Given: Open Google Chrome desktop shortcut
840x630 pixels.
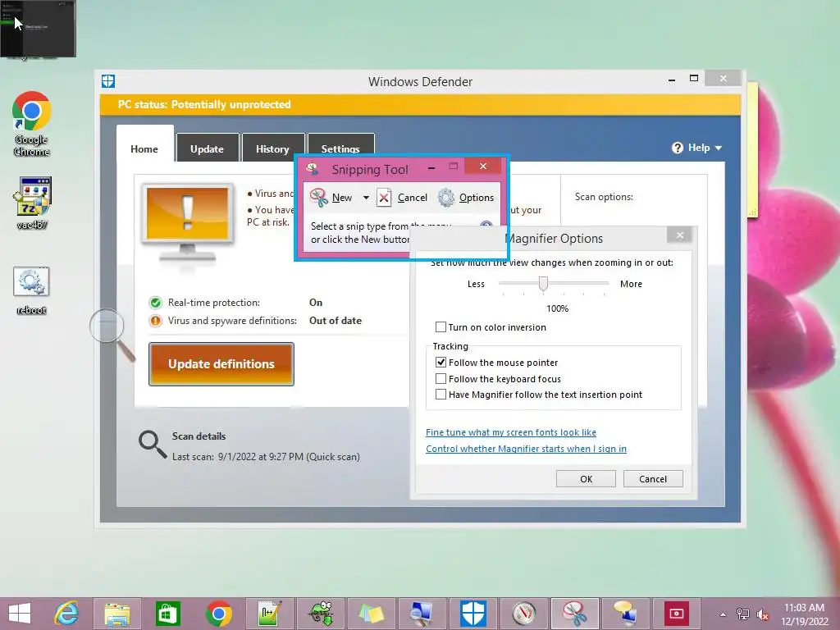Looking at the screenshot, I should click(x=32, y=123).
